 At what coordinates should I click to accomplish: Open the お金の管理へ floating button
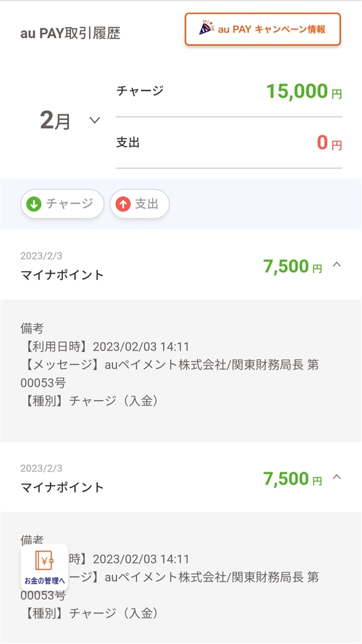tap(45, 567)
